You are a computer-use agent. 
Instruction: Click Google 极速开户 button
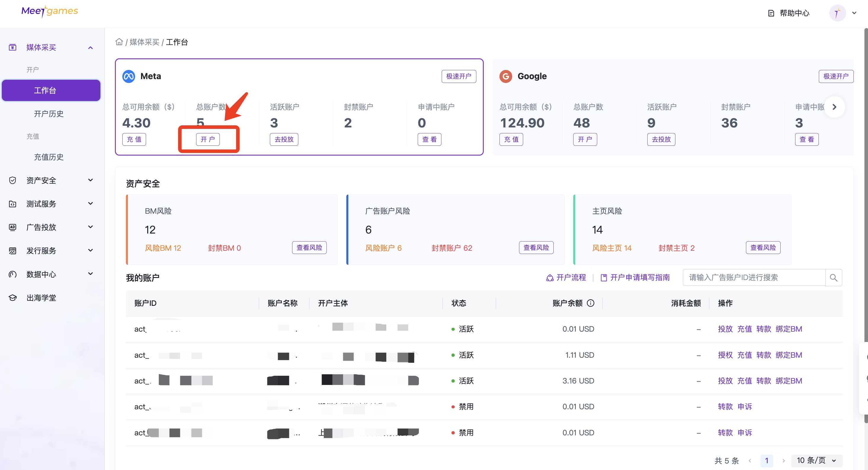pos(836,76)
